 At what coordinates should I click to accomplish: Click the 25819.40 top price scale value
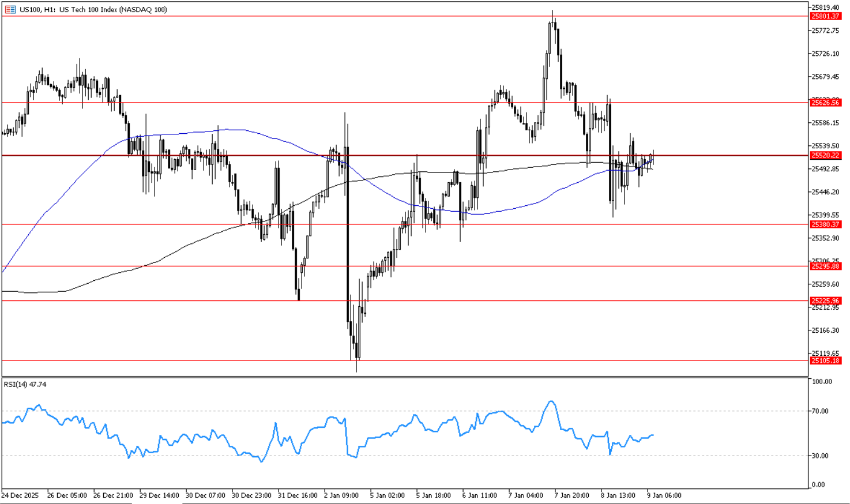pos(825,7)
